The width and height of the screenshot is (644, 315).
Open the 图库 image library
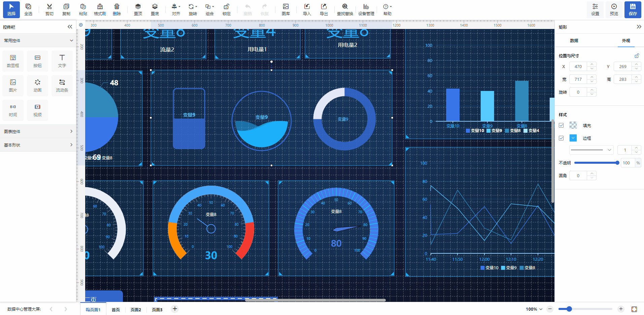point(286,9)
